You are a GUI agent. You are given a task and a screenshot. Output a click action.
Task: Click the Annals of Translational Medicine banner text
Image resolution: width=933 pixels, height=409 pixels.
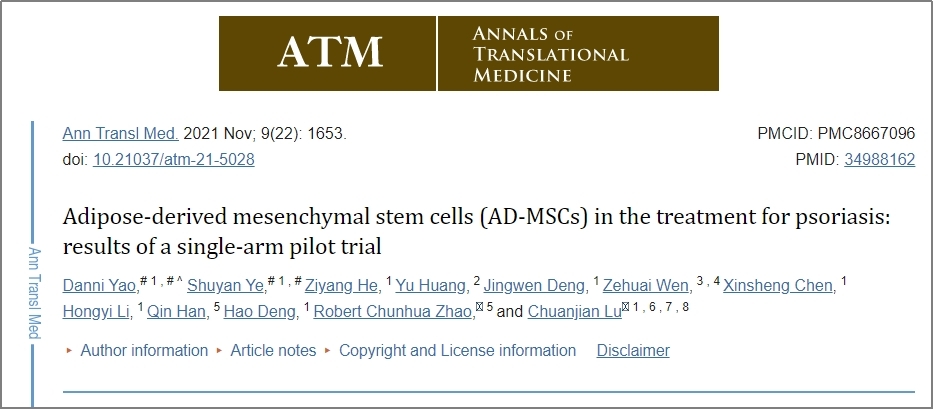pyautogui.click(x=550, y=54)
